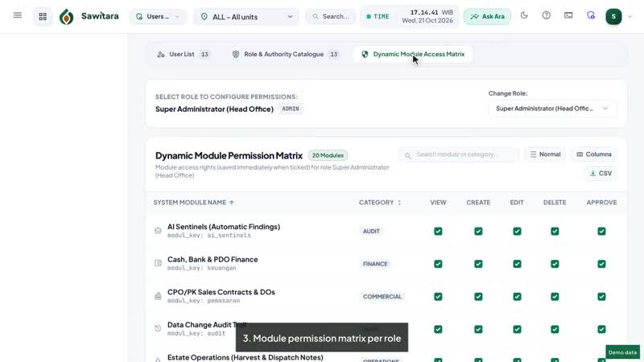Open the Users module dropdown
The image size is (644, 362).
coord(158,17)
